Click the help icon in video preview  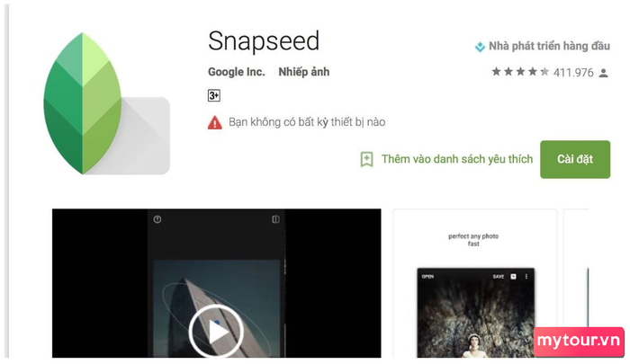point(157,219)
